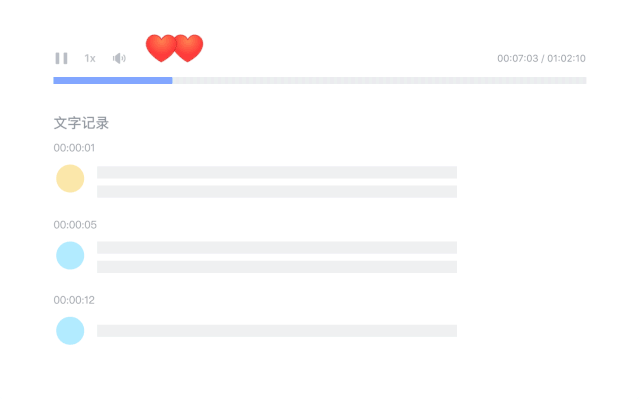Click the right red heart emoji
Screen dimensions: 639x399
tap(189, 48)
